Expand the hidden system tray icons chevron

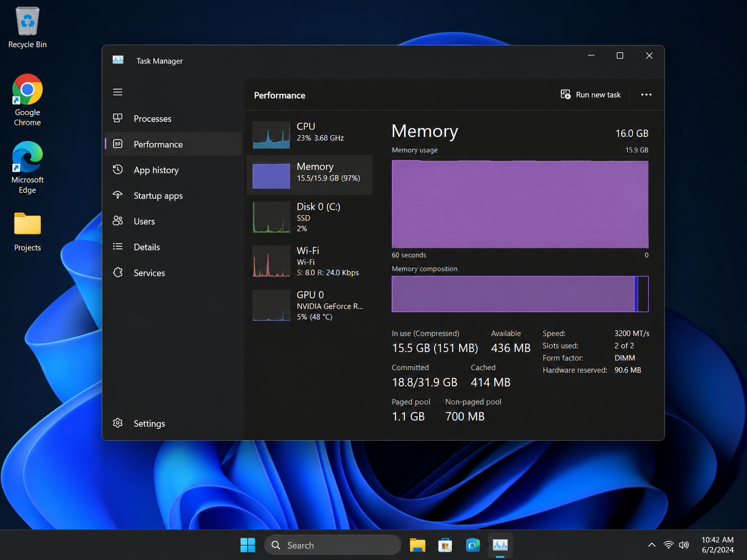pos(652,545)
